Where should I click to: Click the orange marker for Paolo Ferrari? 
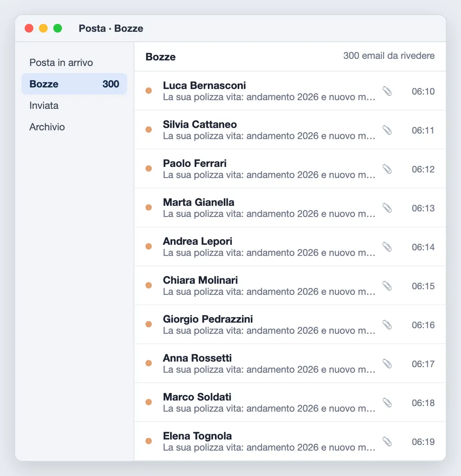coord(148,168)
